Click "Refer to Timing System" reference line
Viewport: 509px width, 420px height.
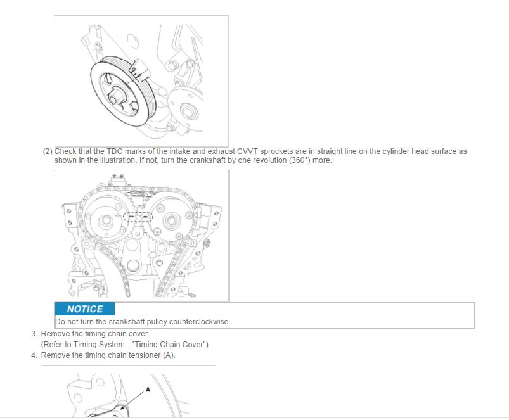click(125, 345)
